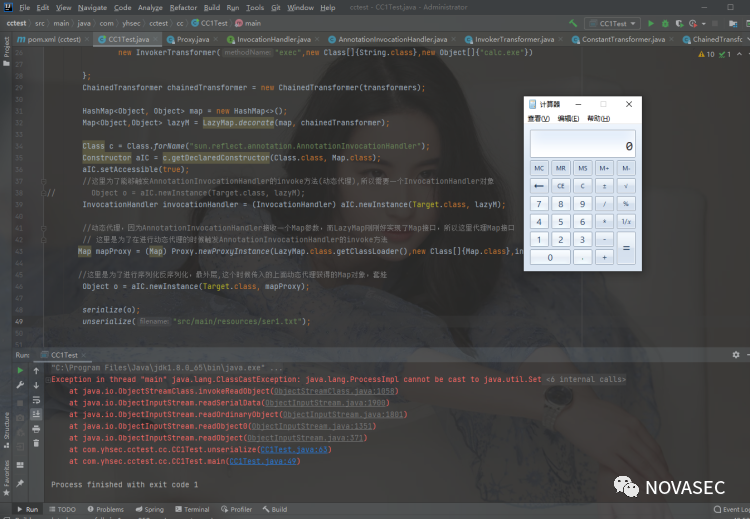Clear the console with the trash icon
Screen dimensions: 750x519
(x=36, y=443)
